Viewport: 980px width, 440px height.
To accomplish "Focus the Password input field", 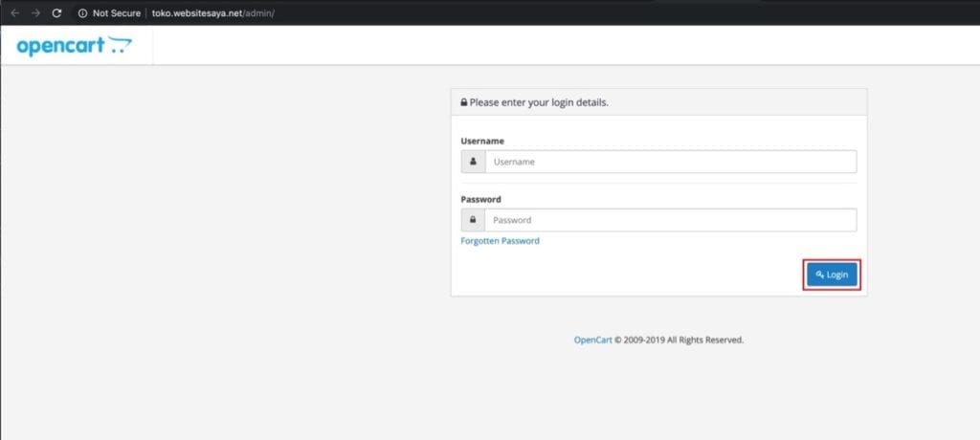I will coord(670,220).
